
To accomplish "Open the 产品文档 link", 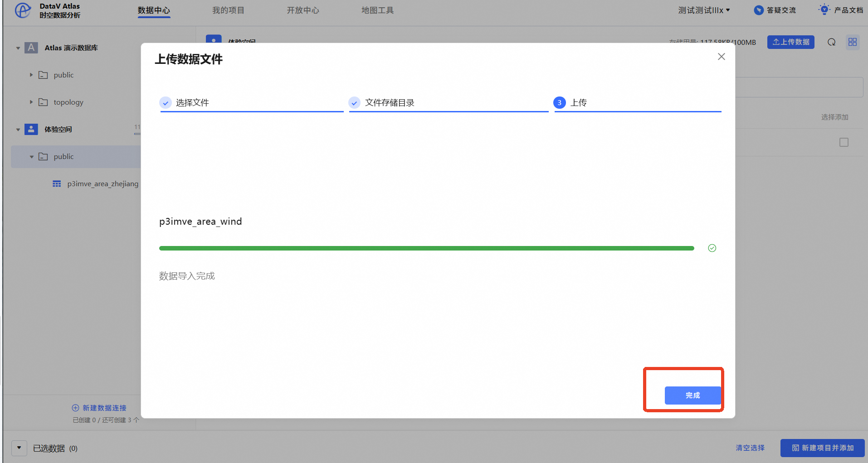I will pyautogui.click(x=848, y=10).
